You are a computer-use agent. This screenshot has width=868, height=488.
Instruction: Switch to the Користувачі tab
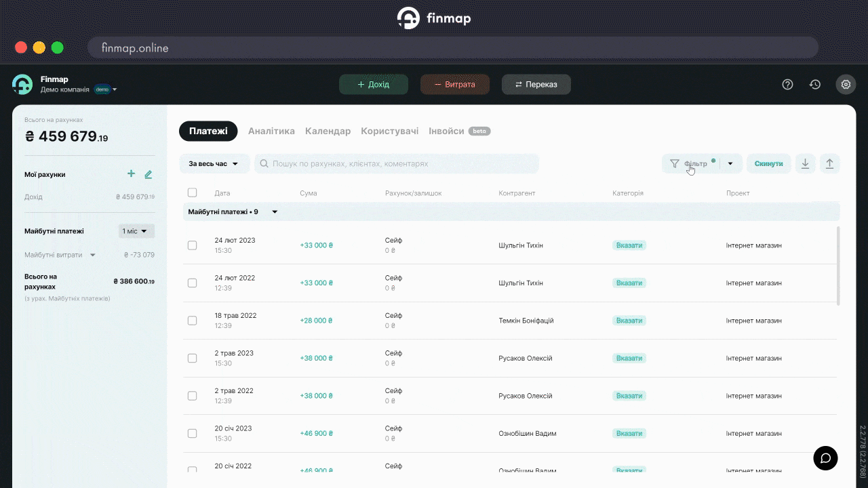point(389,131)
